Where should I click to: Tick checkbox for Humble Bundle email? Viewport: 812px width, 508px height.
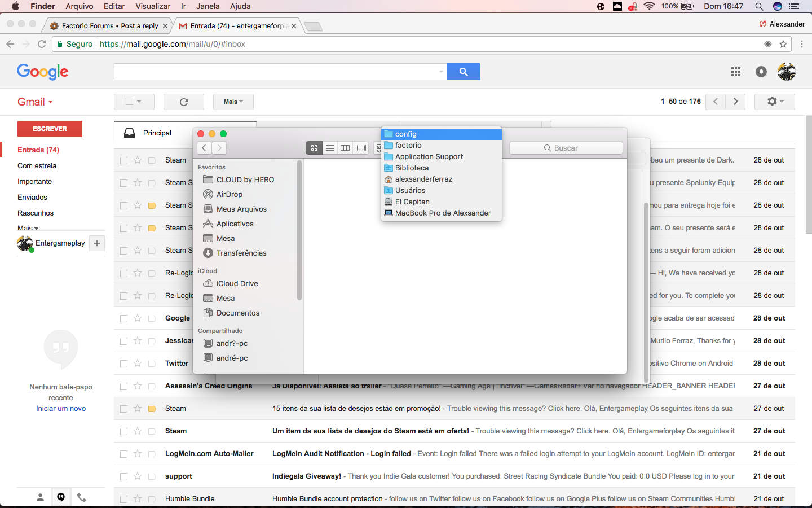click(123, 499)
